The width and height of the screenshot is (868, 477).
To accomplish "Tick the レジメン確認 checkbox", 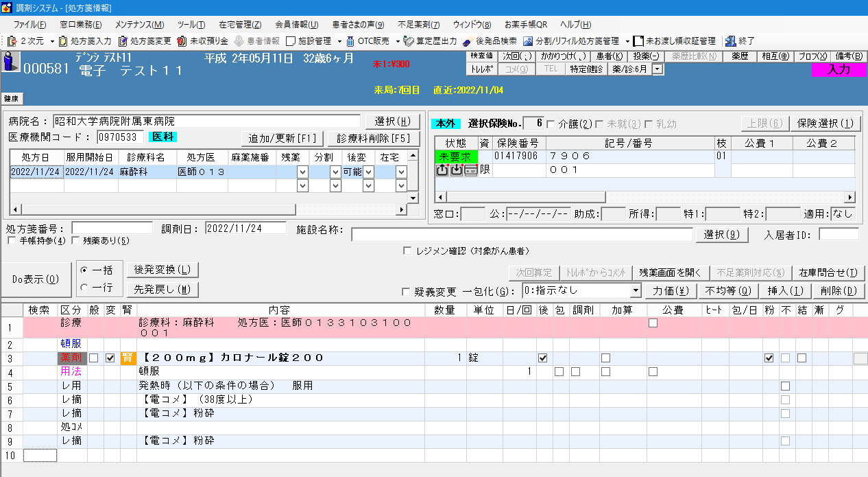I will pos(407,251).
